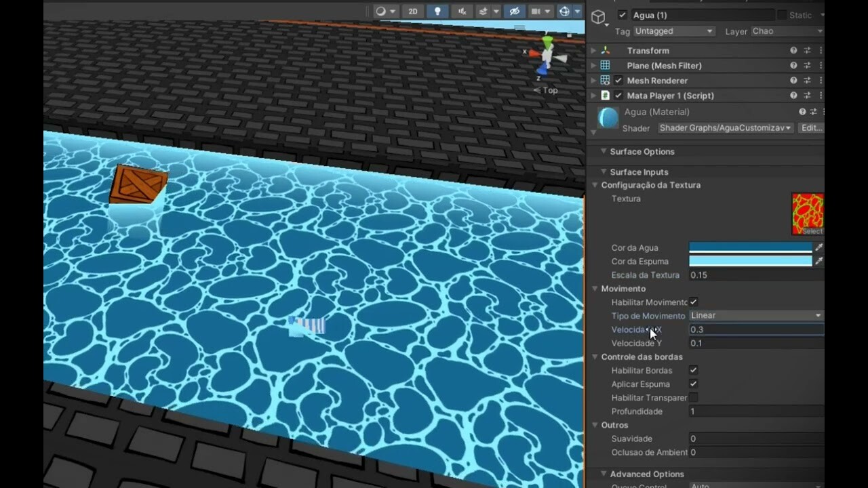Viewport: 868px width, 488px height.
Task: Disable Aplicar Espuma
Action: point(693,384)
